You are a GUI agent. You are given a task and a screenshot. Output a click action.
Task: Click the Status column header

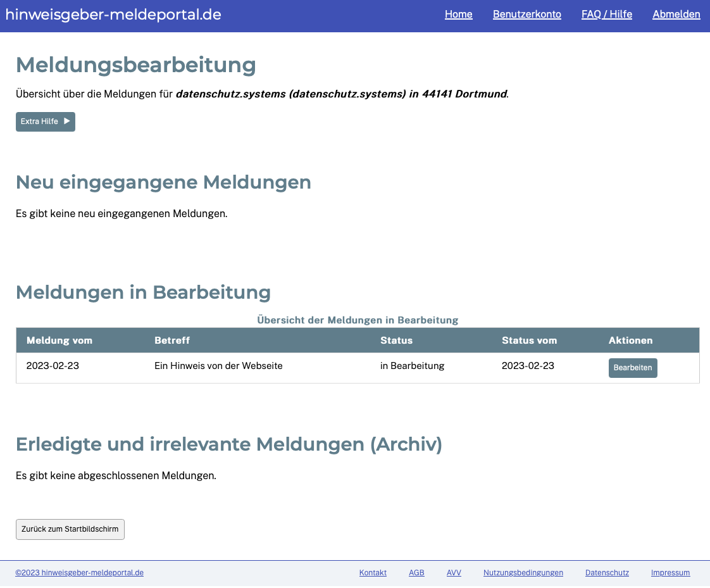tap(396, 341)
